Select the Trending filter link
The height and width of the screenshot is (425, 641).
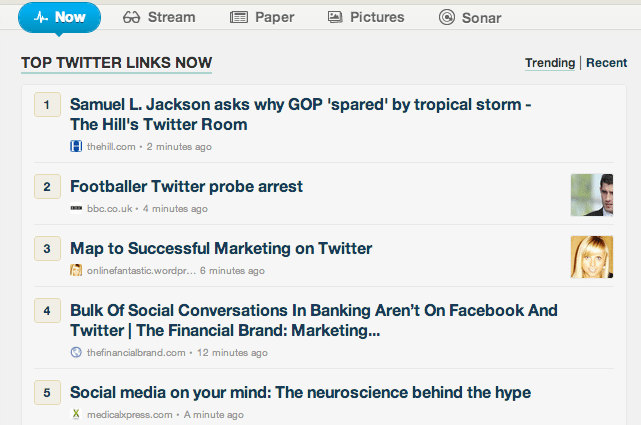(x=550, y=63)
